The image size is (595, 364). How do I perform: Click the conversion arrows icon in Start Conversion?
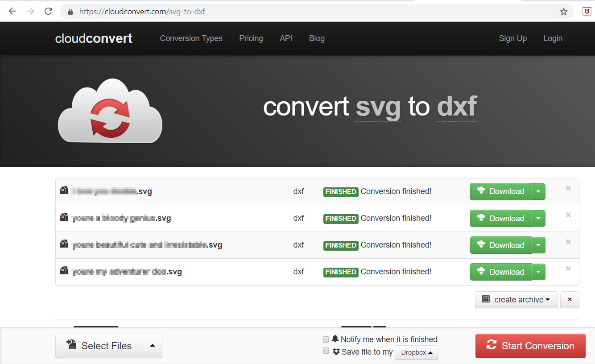[x=492, y=345]
